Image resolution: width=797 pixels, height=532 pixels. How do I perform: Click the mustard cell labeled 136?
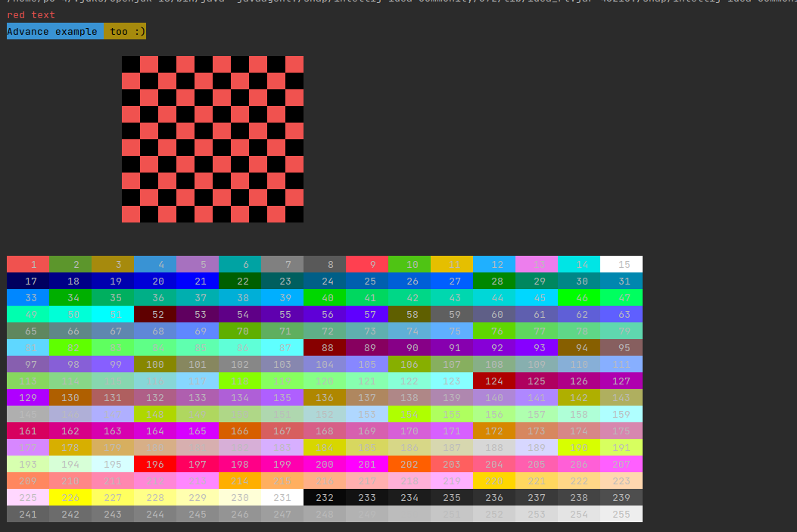point(325,397)
